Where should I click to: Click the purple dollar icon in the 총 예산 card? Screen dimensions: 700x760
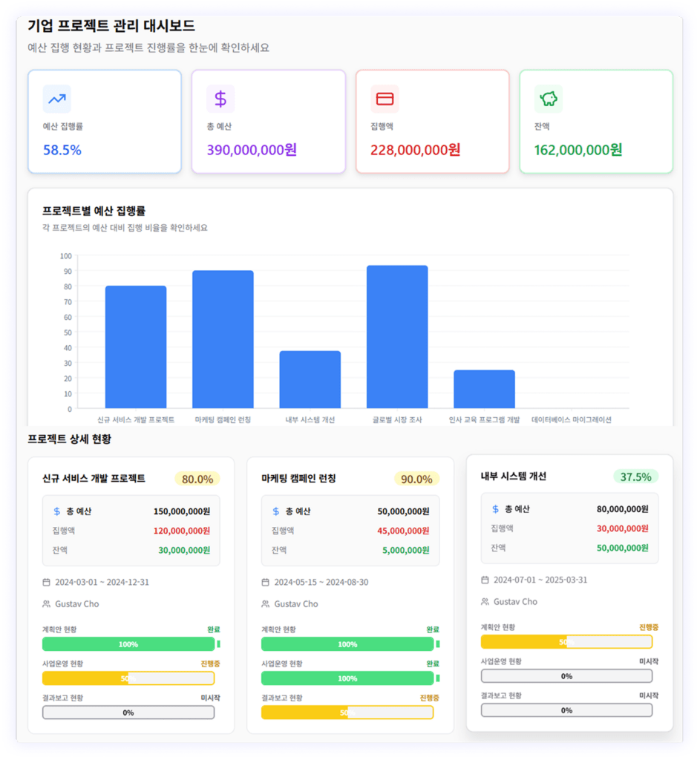tap(220, 99)
